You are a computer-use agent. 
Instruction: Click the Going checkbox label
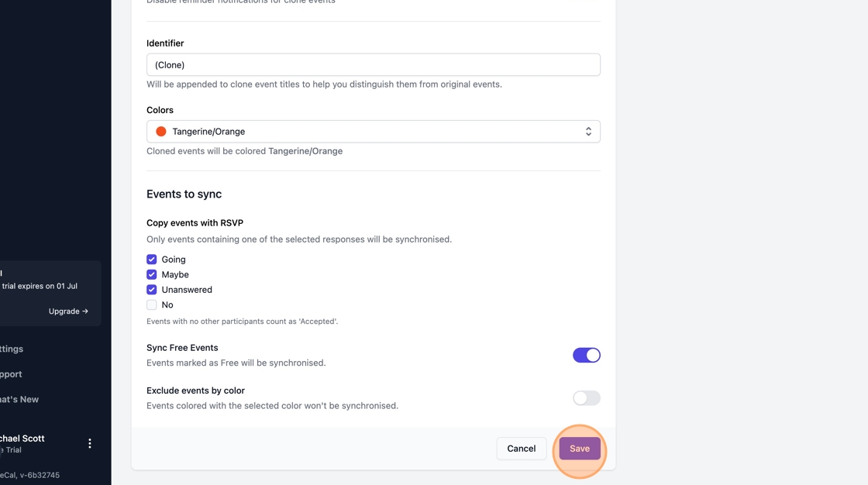[x=174, y=260]
